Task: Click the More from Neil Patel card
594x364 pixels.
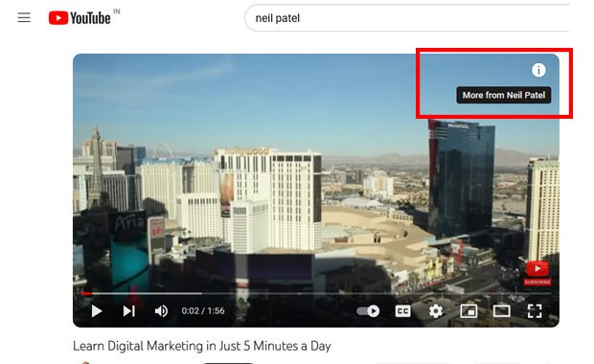Action: coord(503,95)
